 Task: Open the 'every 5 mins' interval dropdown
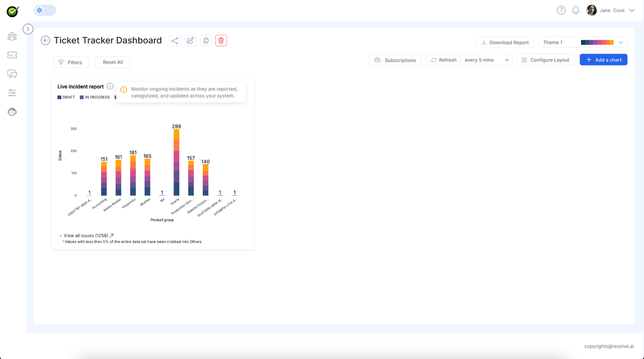[487, 60]
